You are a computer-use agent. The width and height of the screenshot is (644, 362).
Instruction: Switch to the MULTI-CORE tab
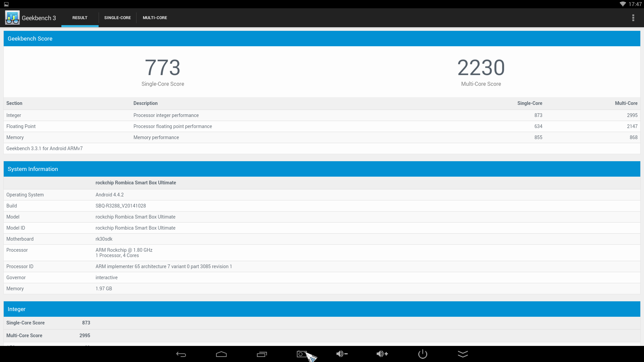coord(155,18)
